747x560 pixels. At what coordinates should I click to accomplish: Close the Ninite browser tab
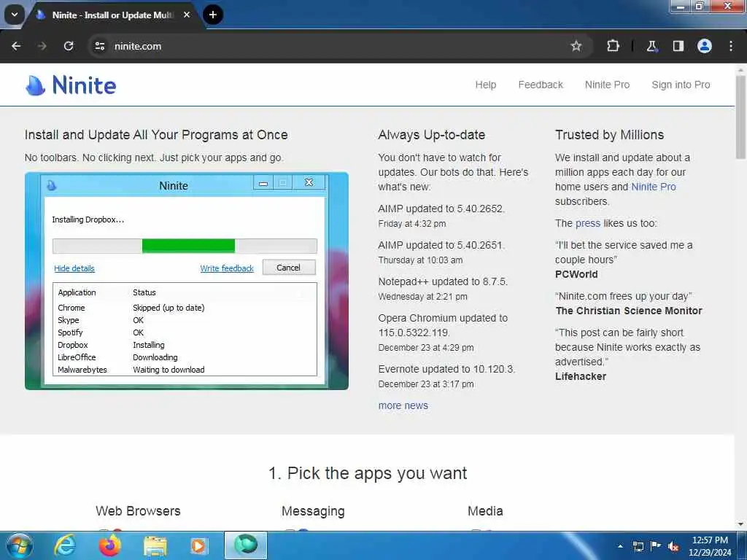[x=187, y=15]
